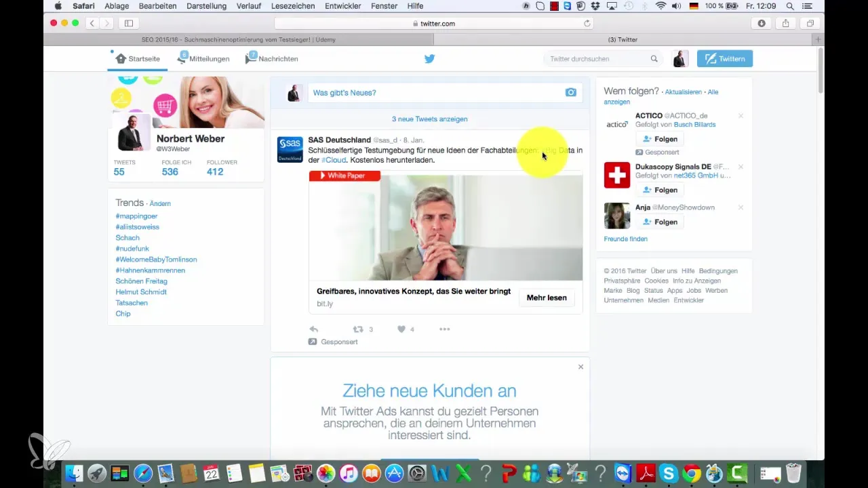Open the #Cloud hashtag link
This screenshot has width=868, height=488.
(x=334, y=160)
